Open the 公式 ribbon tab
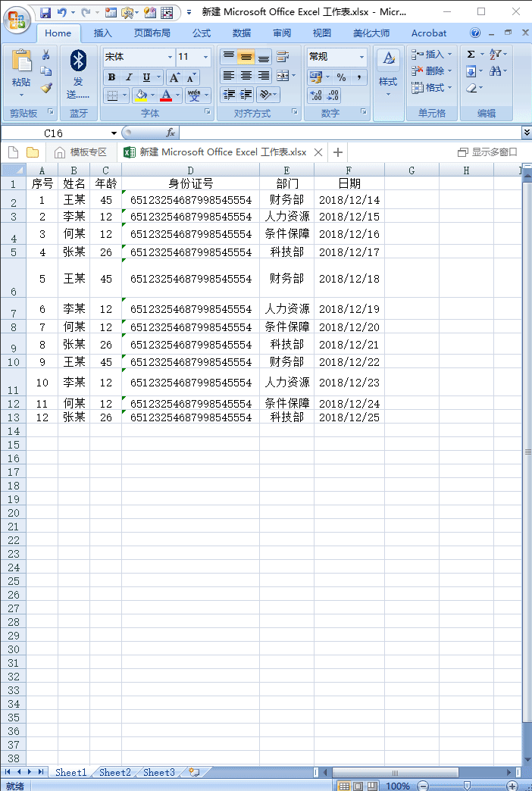 coord(202,33)
